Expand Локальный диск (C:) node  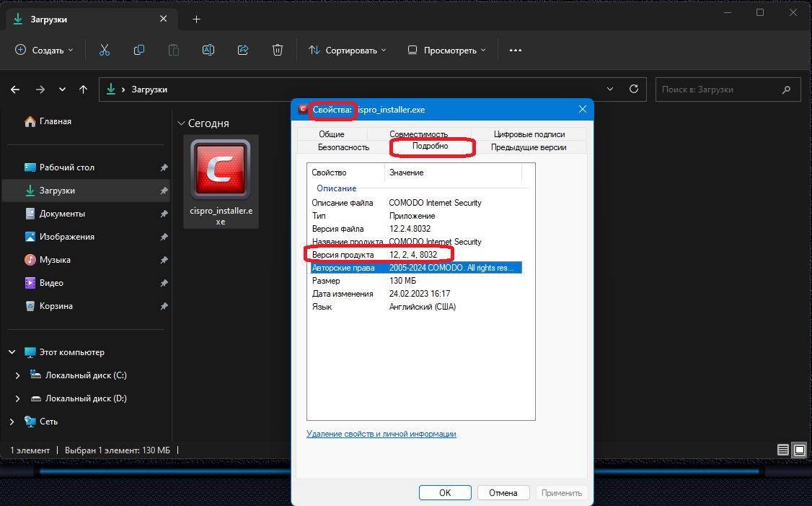17,375
